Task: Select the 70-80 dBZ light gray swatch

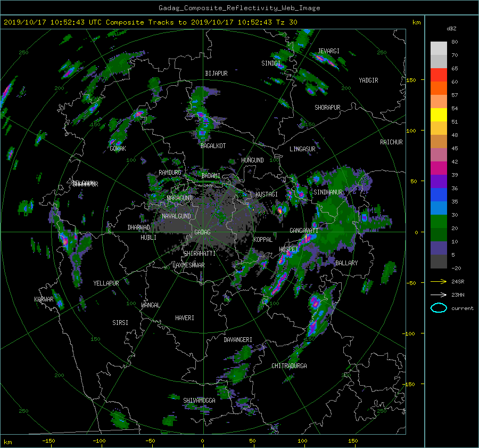Action: [439, 48]
